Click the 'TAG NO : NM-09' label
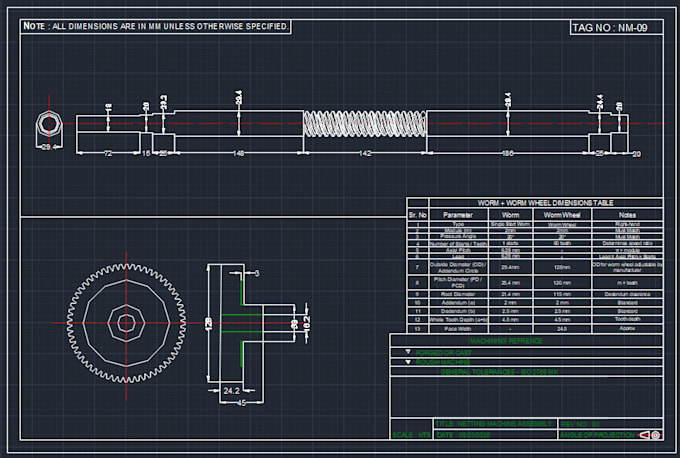 (x=610, y=28)
